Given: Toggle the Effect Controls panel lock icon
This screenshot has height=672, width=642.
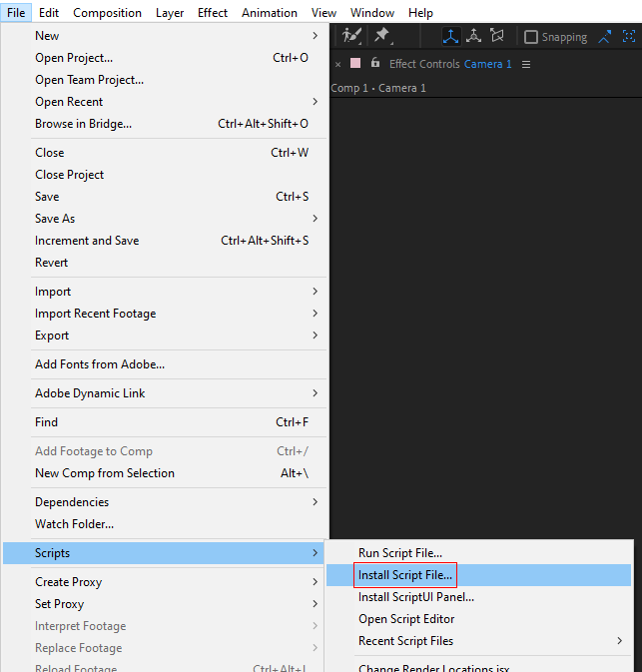Looking at the screenshot, I should 375,63.
